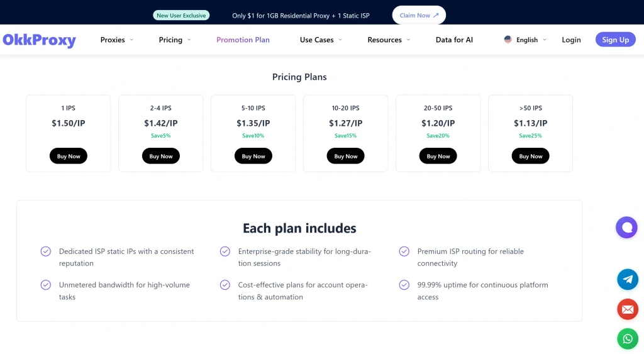
Task: Go to Promotion Plan page
Action: click(243, 40)
